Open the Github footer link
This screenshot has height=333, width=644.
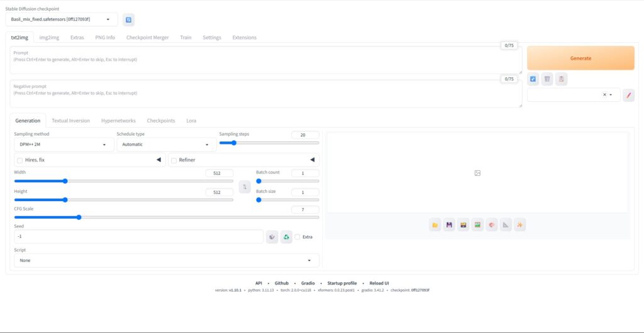282,283
